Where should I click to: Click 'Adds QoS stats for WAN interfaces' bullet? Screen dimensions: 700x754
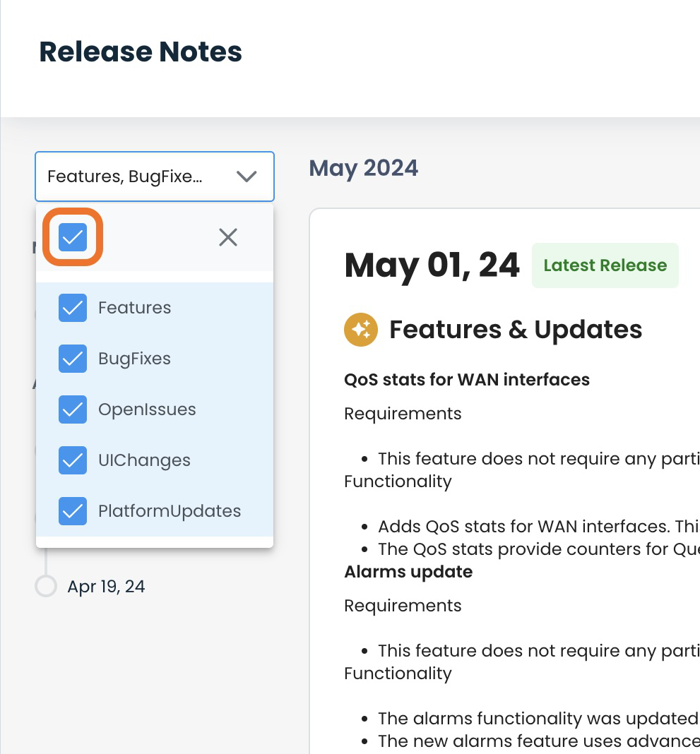[539, 526]
